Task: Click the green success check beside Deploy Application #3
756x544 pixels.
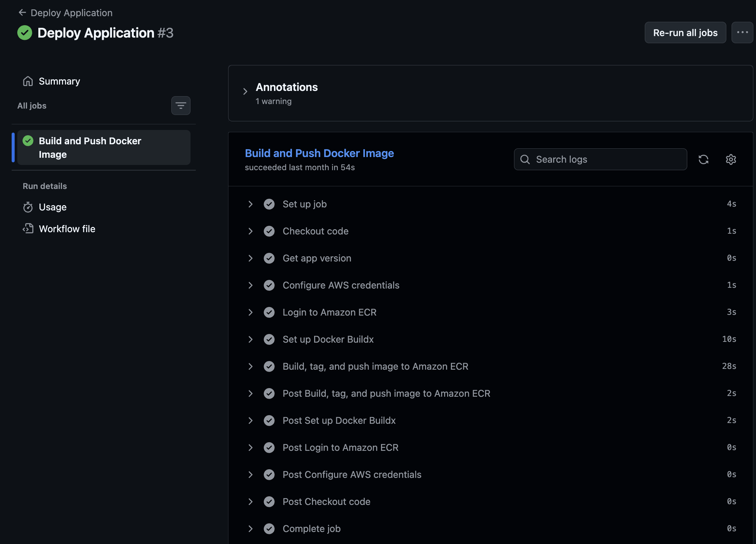Action: [25, 33]
